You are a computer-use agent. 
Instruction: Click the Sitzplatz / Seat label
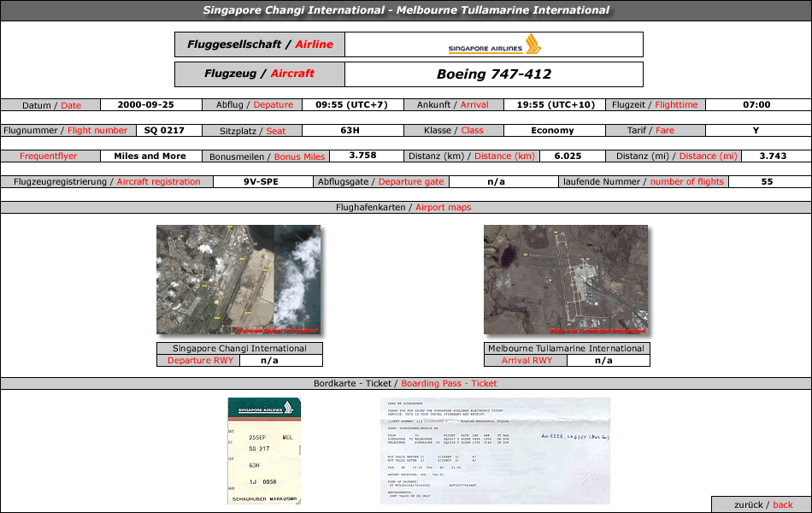(x=252, y=131)
